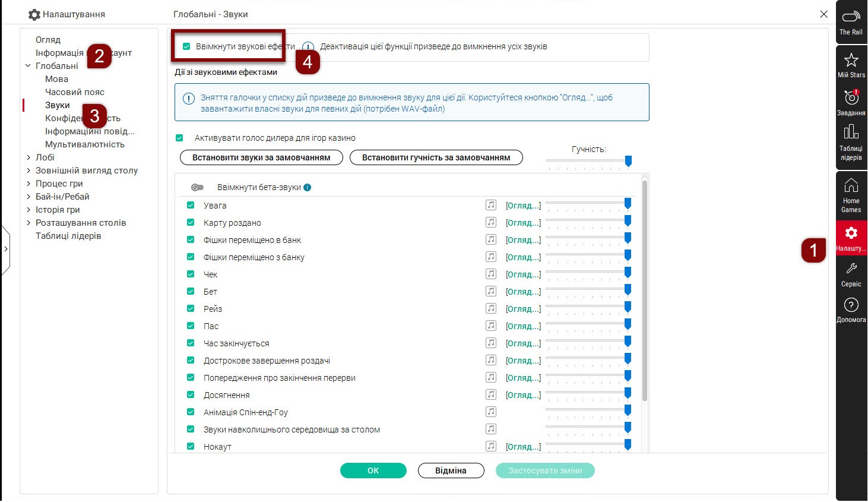Click the Сервіс wrench icon
The image size is (868, 502).
point(851,270)
